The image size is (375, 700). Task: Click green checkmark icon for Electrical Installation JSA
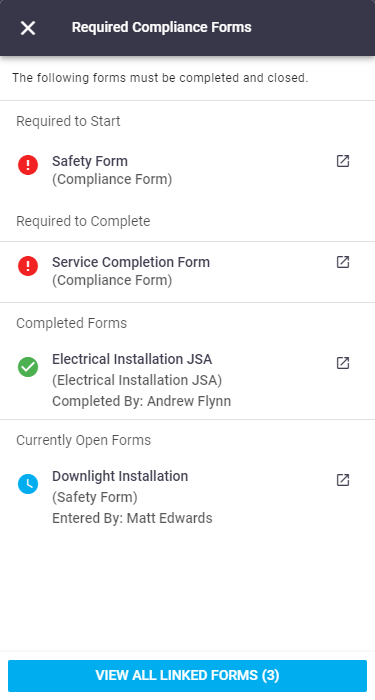[x=28, y=367]
